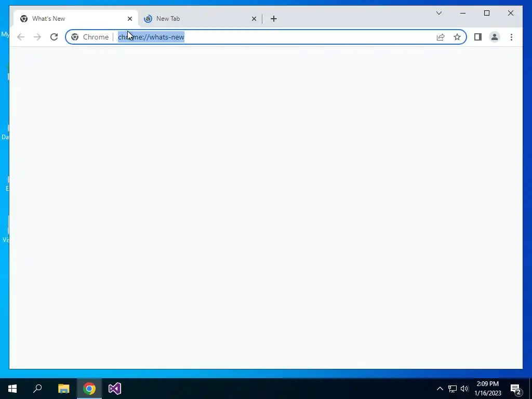Open taskbar search
The height and width of the screenshot is (399, 532).
click(x=37, y=389)
